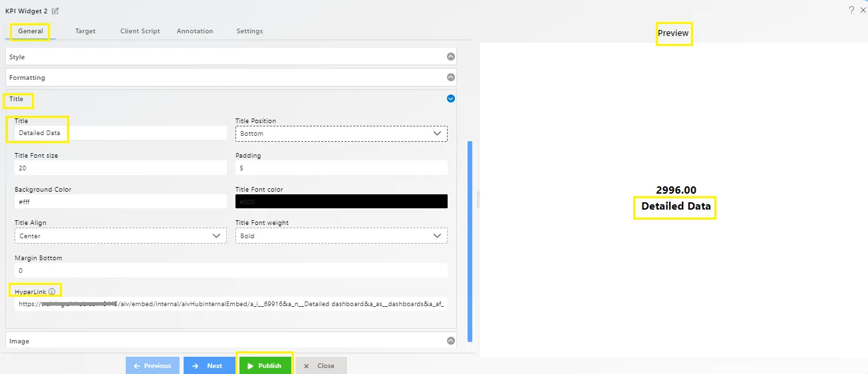This screenshot has width=868, height=374.
Task: Open help with the question mark icon
Action: [x=851, y=10]
